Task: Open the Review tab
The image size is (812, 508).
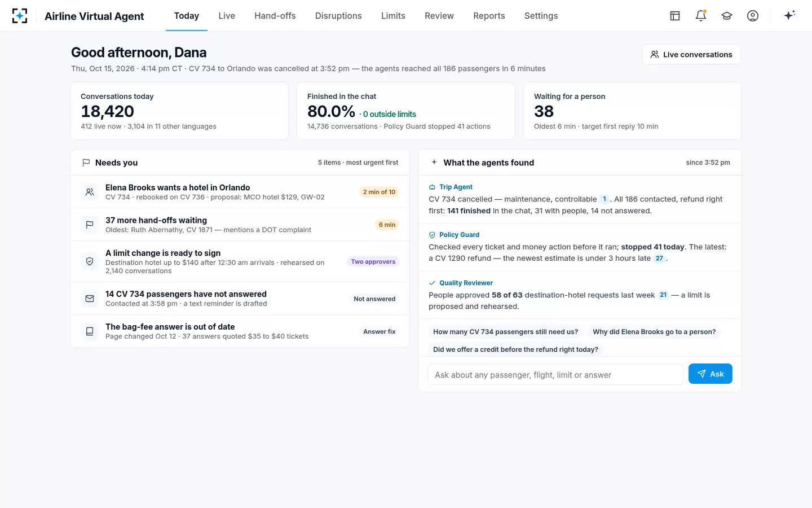Action: click(439, 16)
